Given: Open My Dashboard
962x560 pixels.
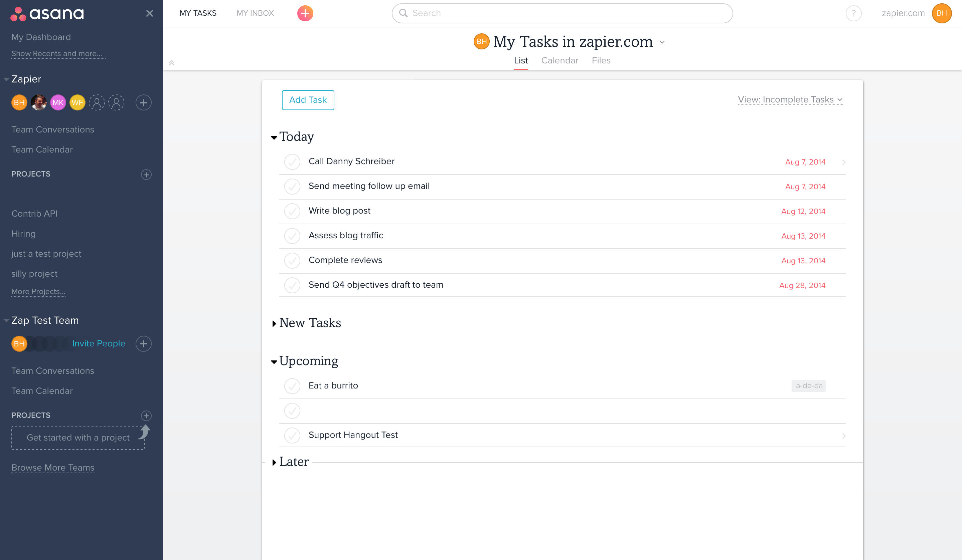Looking at the screenshot, I should (x=41, y=37).
